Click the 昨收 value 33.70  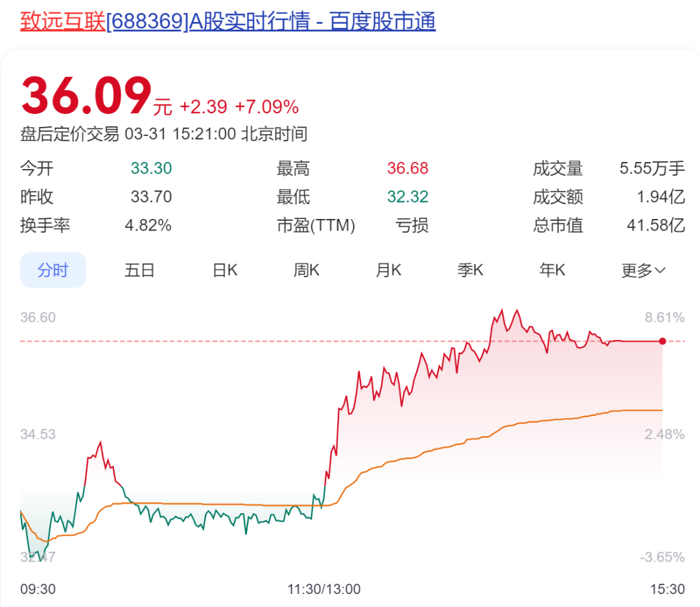[151, 196]
